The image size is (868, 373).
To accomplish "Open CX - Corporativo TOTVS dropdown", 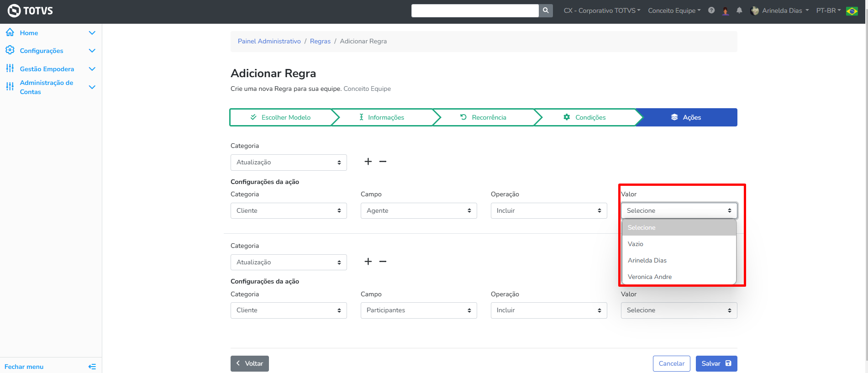I will (x=602, y=11).
